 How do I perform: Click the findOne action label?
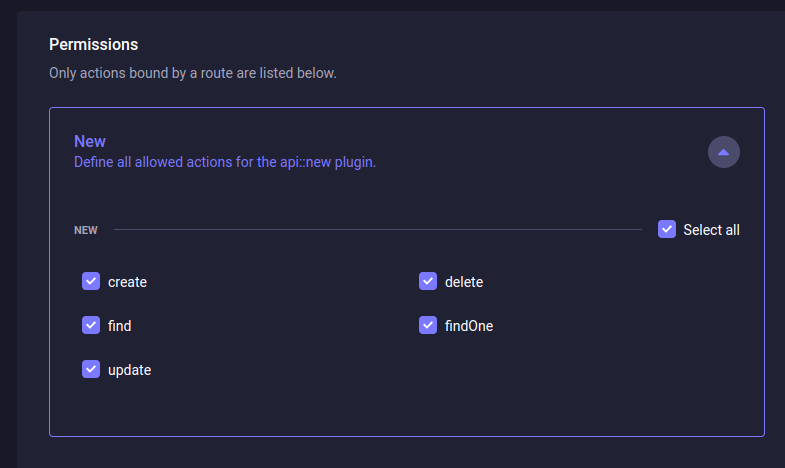coord(469,326)
